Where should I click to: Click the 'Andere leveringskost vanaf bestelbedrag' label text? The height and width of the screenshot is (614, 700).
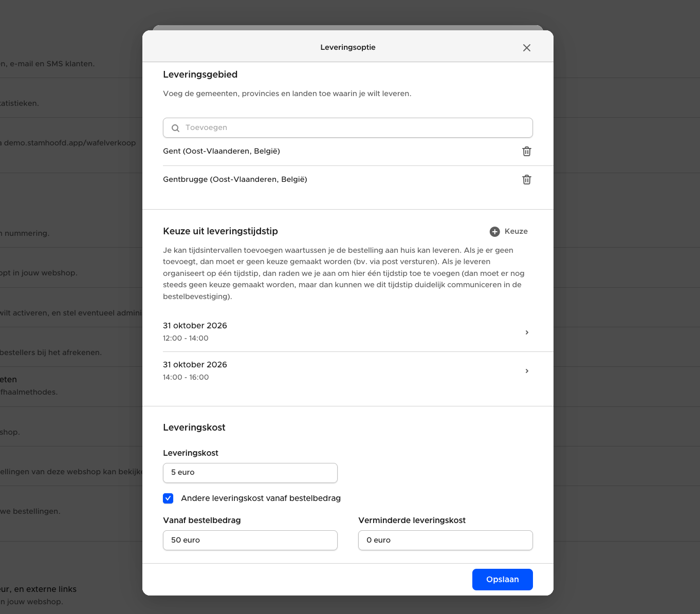point(261,498)
